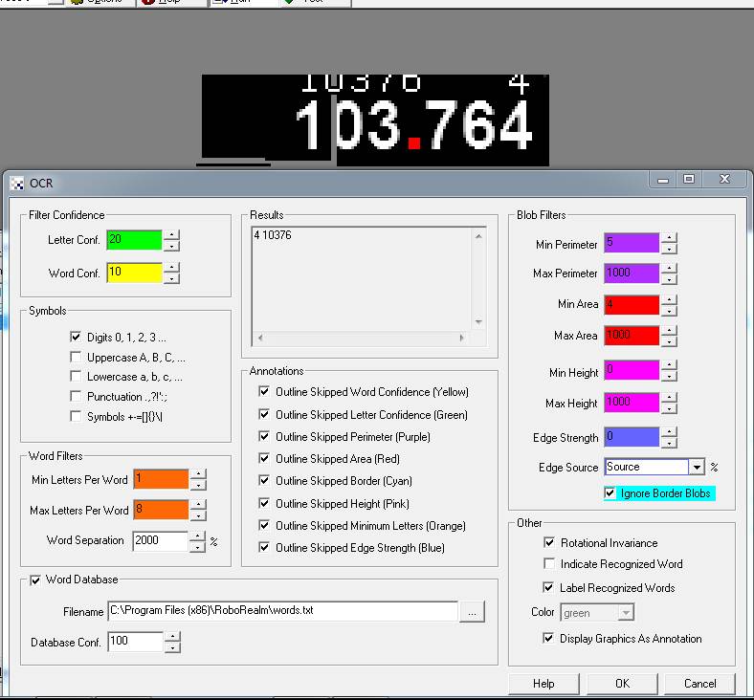This screenshot has width=754, height=700.
Task: Toggle Rotational Invariance checkbox
Action: 549,543
